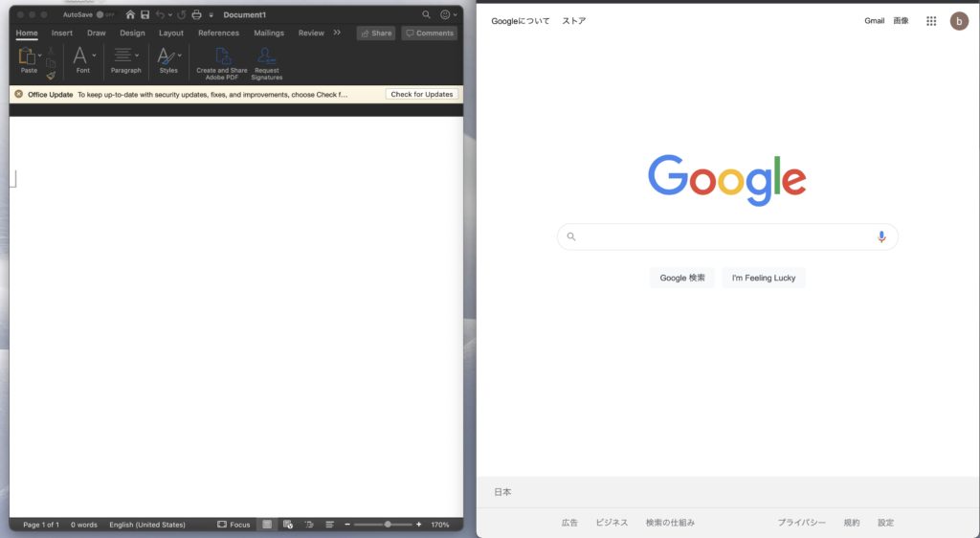Image resolution: width=980 pixels, height=538 pixels.
Task: Open the Review ribbon tab
Action: click(x=311, y=34)
